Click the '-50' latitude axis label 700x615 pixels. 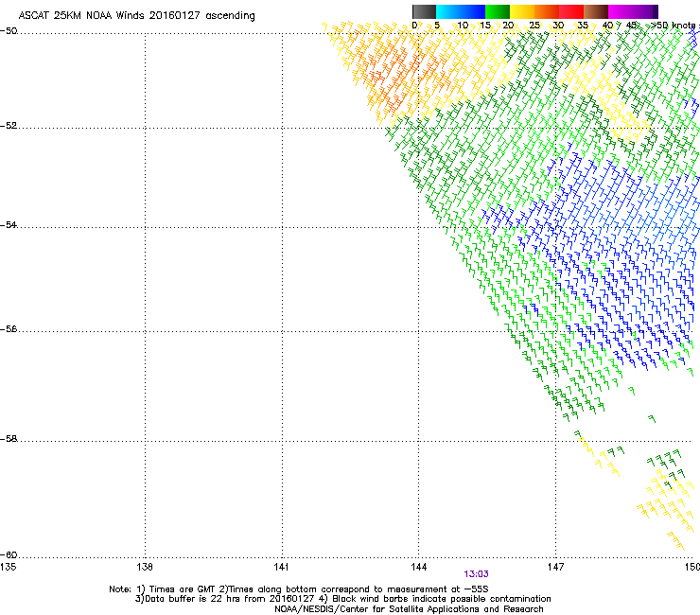coord(9,31)
